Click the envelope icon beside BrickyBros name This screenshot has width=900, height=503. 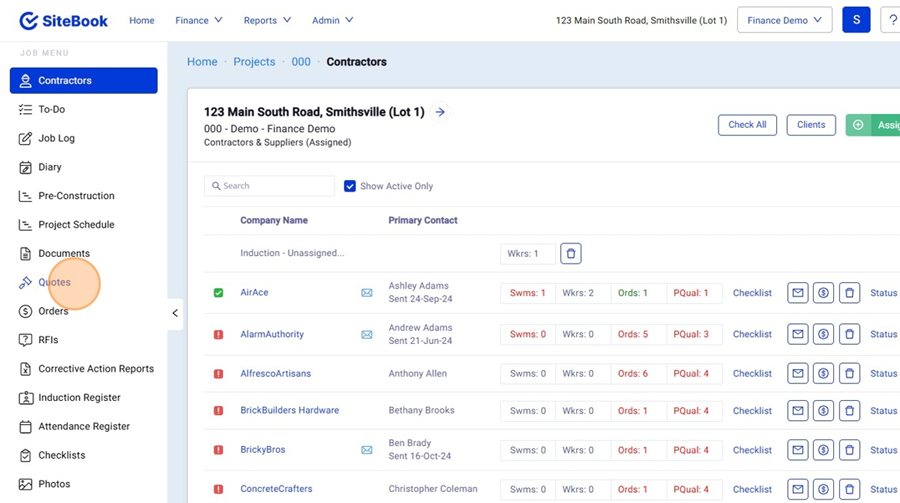pyautogui.click(x=367, y=450)
